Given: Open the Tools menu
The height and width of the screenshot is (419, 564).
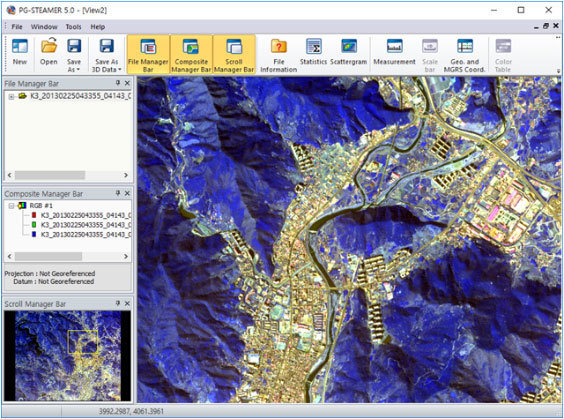Looking at the screenshot, I should click(73, 27).
